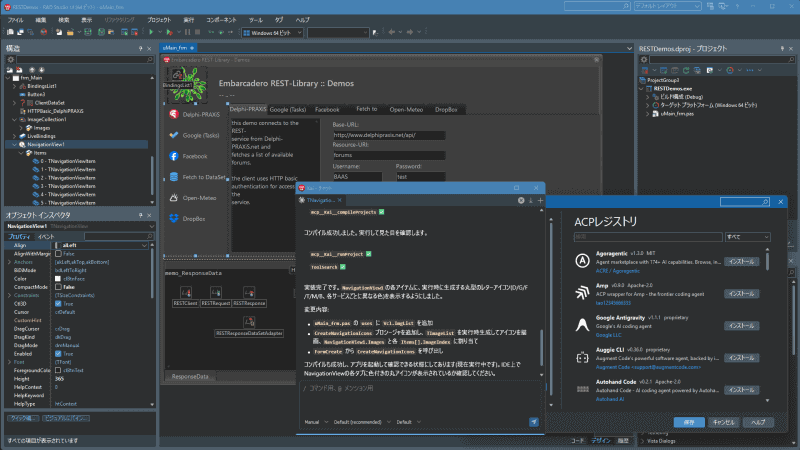
Task: Select the Facebook icon in navigation view
Action: [x=174, y=156]
